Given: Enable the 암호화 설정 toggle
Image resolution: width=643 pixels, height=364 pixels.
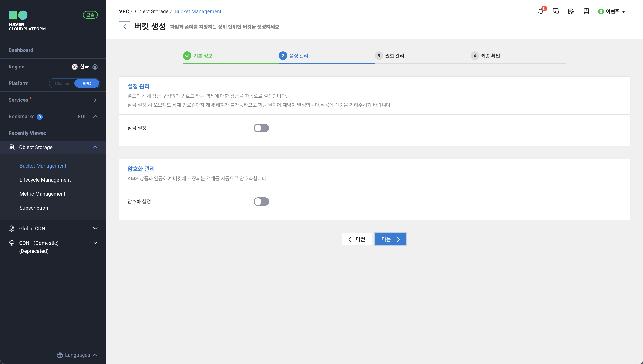Looking at the screenshot, I should tap(261, 202).
